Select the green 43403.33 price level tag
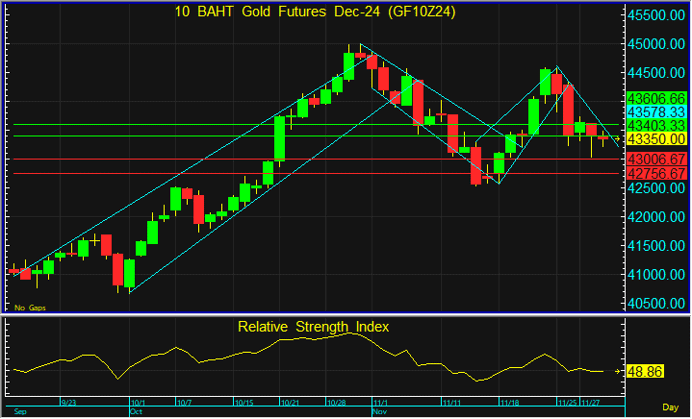The width and height of the screenshot is (692, 419). point(655,124)
